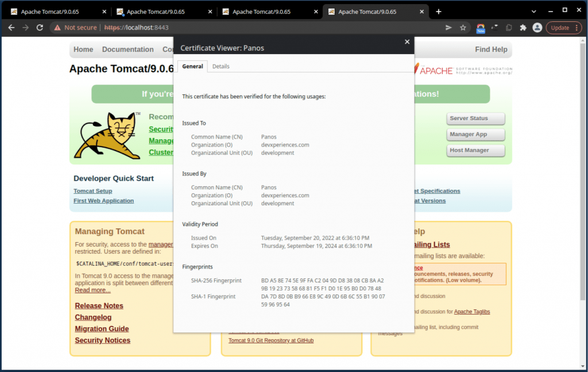Open the Find Help navigation link
Viewport: 588px width, 372px height.
pos(492,49)
